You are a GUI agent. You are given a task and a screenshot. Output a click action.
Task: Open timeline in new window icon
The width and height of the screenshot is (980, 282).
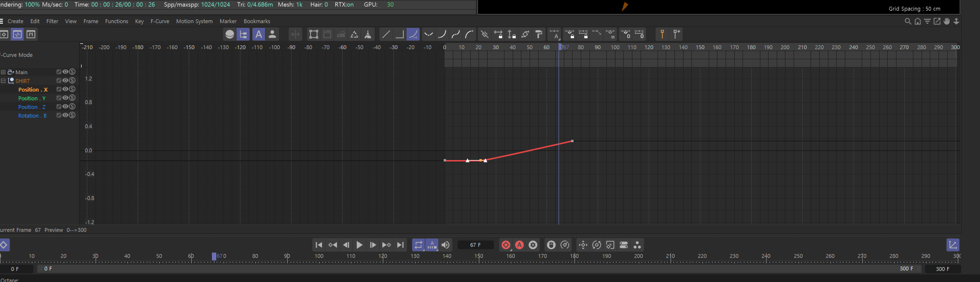tap(937, 21)
